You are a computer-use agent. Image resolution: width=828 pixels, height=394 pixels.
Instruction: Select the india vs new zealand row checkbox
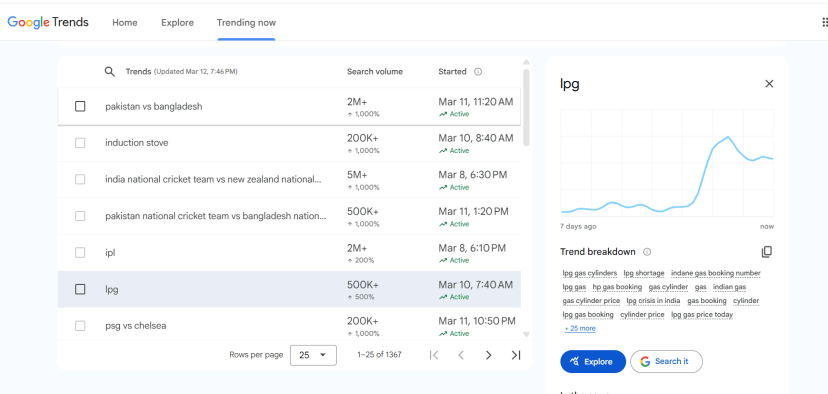[x=80, y=180]
